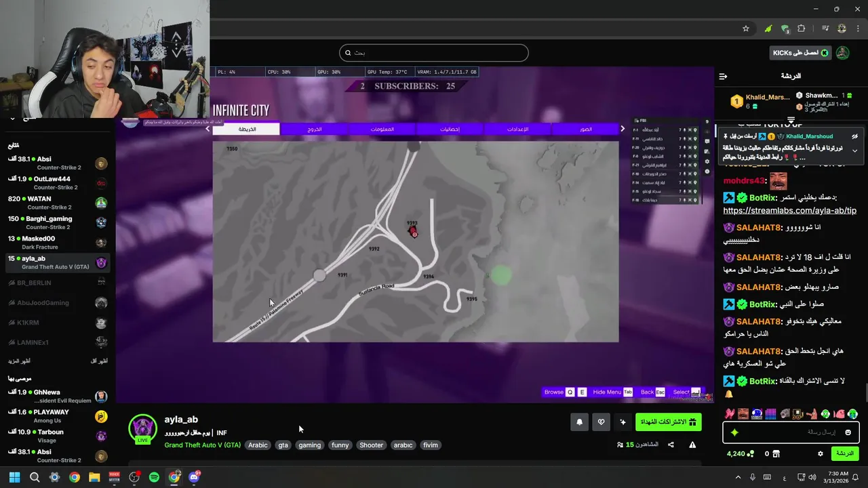This screenshot has width=868, height=488.
Task: Click the Grand Theft Auto V category link
Action: [x=202, y=445]
